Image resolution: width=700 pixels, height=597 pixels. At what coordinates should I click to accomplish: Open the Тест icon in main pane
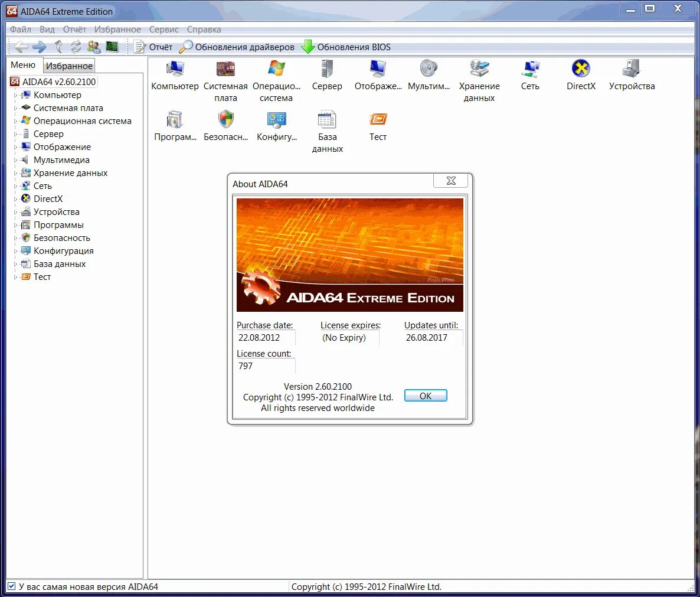[x=378, y=119]
